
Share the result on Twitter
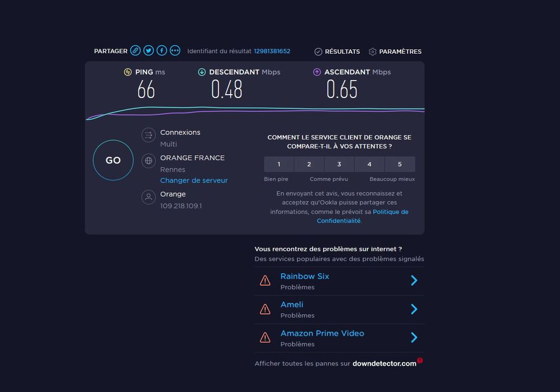tap(149, 50)
